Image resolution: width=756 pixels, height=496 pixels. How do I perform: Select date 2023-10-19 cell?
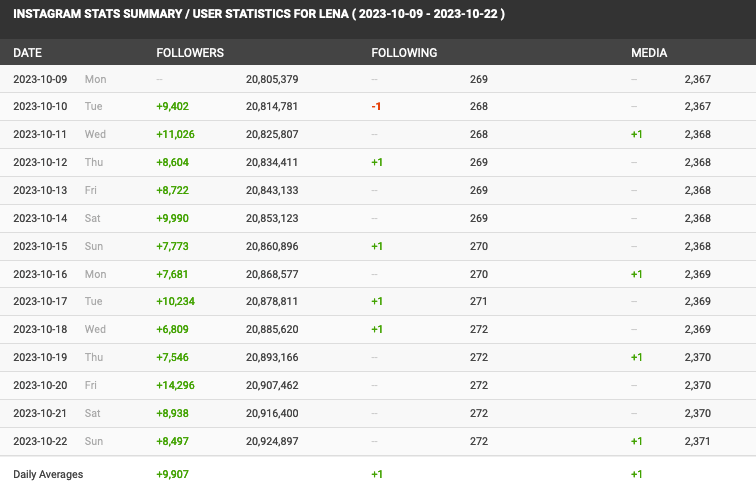(x=40, y=357)
